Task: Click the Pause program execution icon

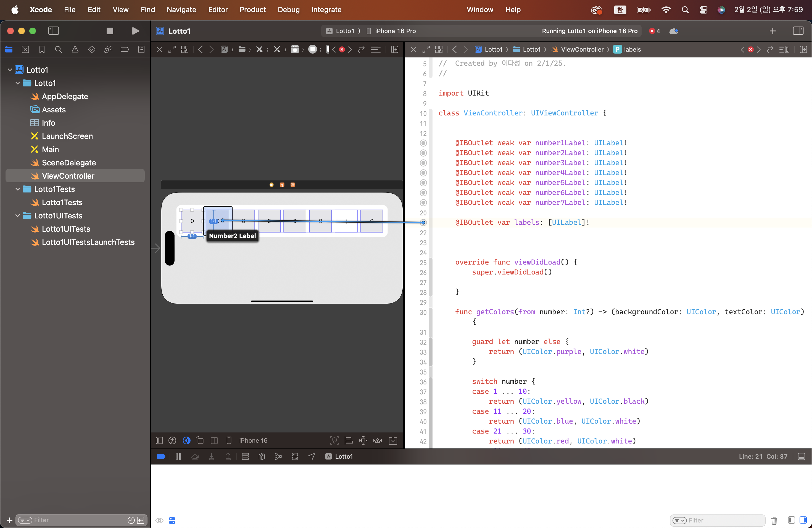Action: coord(178,456)
